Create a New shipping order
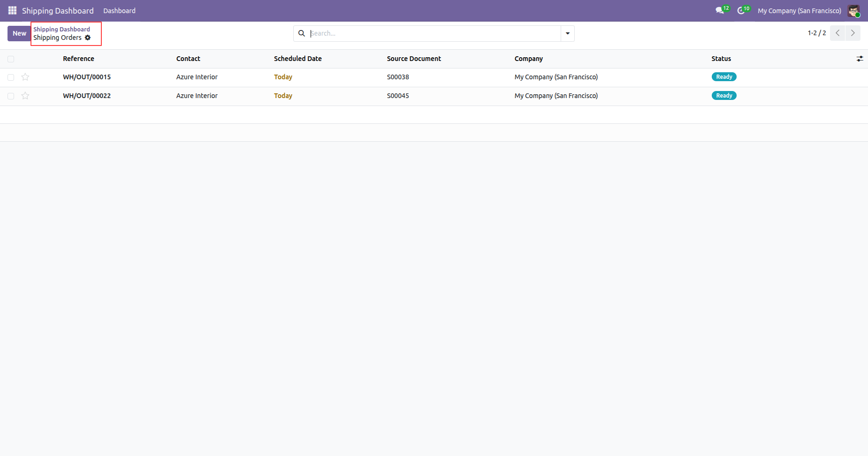 coord(19,33)
